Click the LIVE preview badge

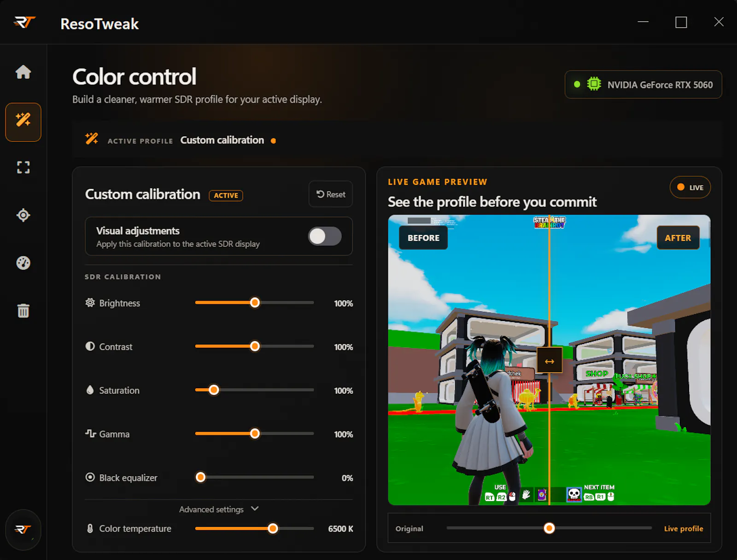690,187
